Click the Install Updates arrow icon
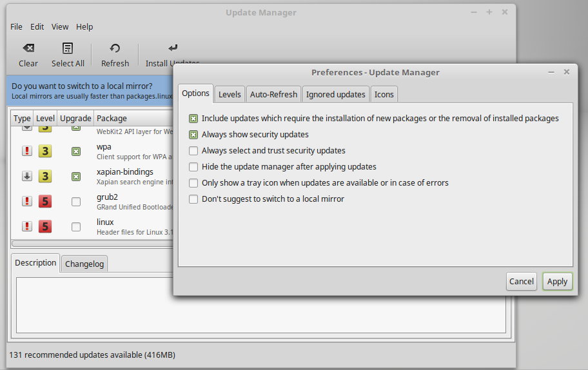588x370 pixels. tap(172, 48)
